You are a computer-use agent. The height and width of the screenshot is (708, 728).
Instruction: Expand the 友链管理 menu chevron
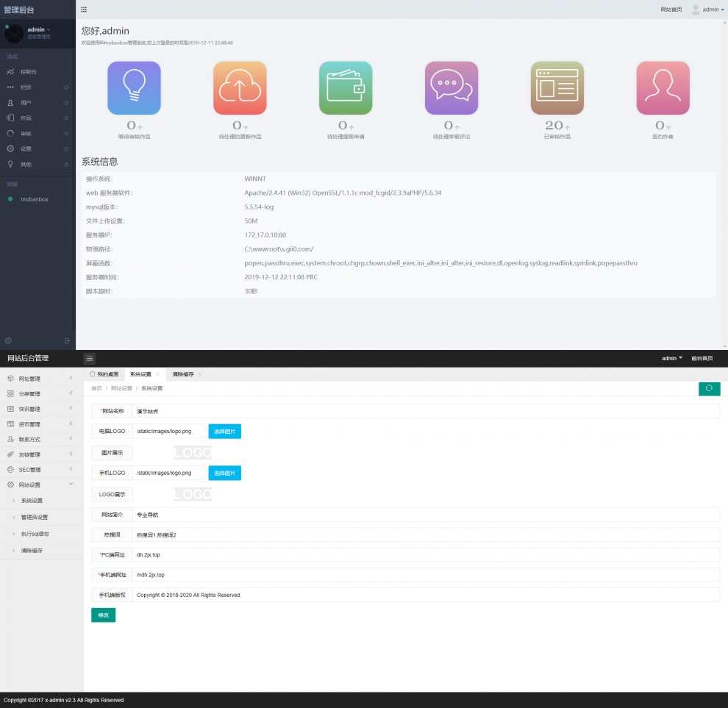71,454
